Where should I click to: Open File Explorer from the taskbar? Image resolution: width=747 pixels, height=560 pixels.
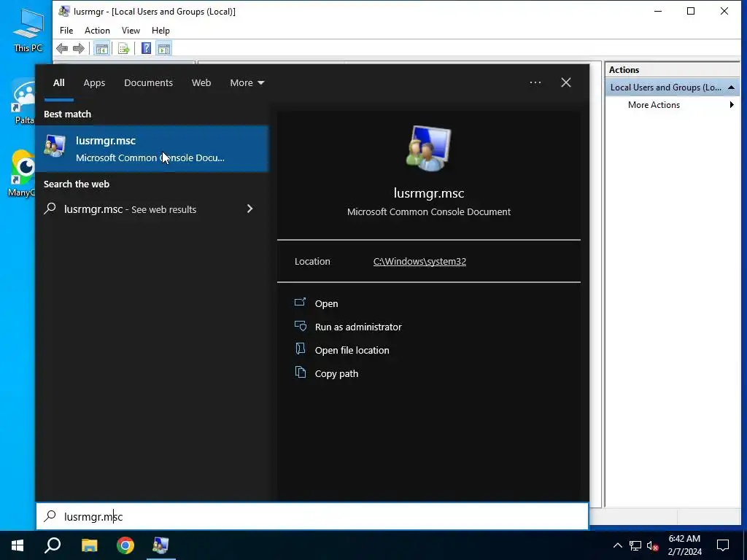coord(89,545)
